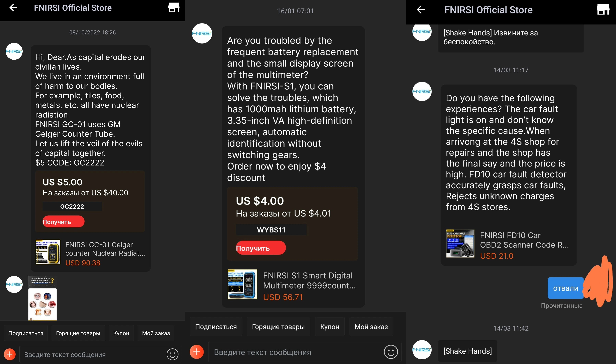Open the 'FNIRSI FD10 Car OBD2 Scanner' product title
Screen dimensions: 616x364
click(x=524, y=240)
